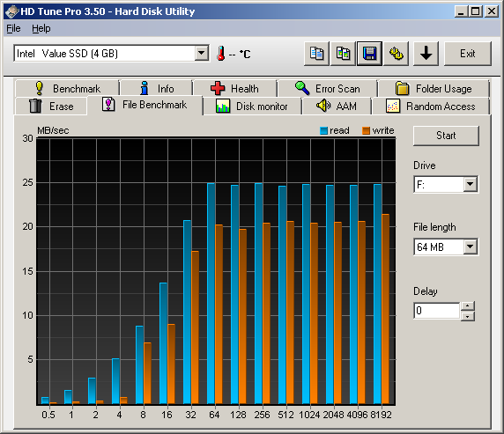Click the HD Tune title bar icon
The image size is (504, 434).
coord(11,11)
